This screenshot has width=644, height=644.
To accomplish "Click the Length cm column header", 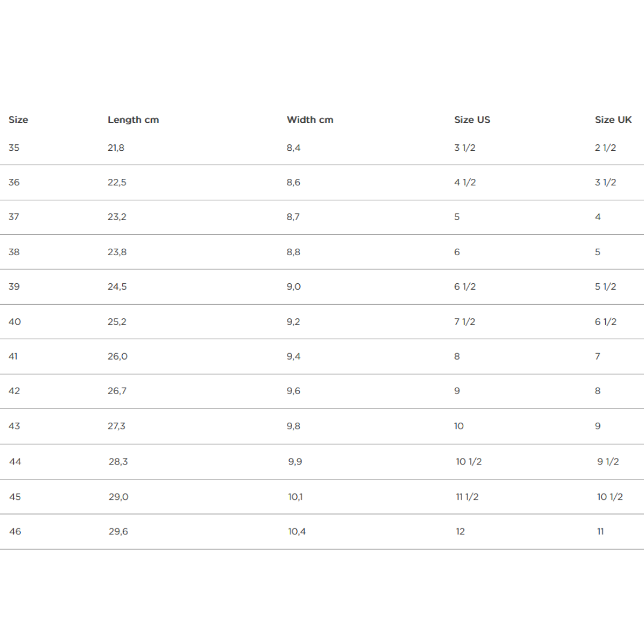I will click(x=133, y=120).
